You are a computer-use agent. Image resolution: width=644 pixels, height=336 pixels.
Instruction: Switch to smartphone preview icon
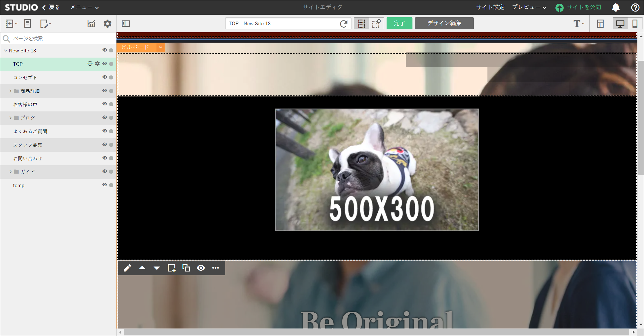pyautogui.click(x=635, y=24)
